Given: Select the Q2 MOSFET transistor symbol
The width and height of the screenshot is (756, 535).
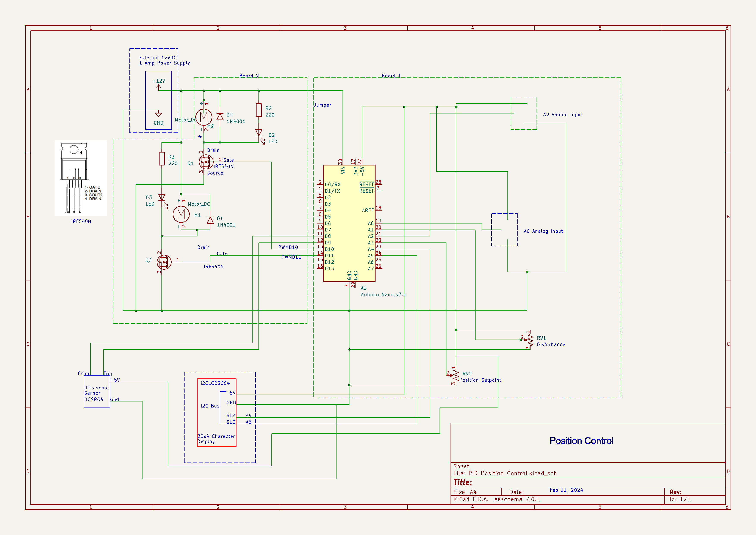Looking at the screenshot, I should [x=164, y=262].
